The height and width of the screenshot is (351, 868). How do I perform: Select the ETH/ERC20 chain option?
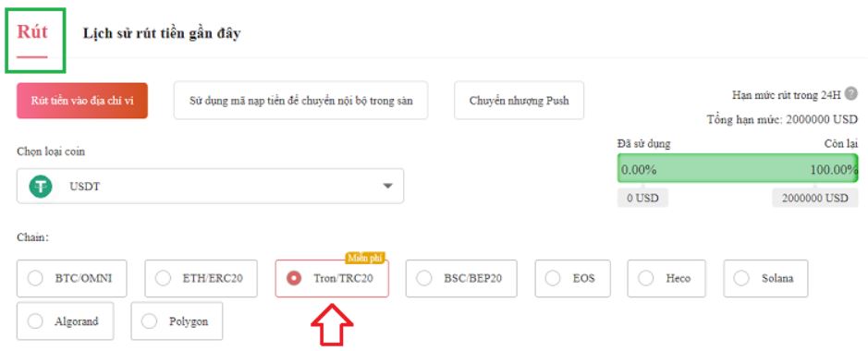click(x=201, y=279)
